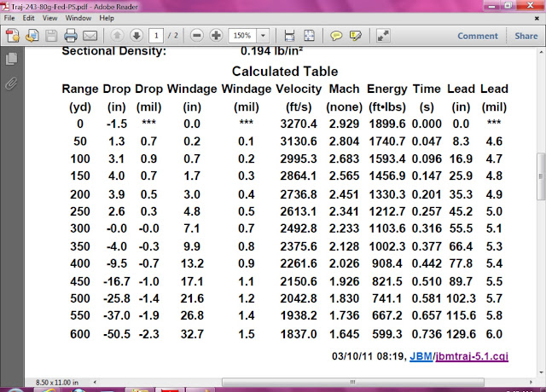546x392 pixels.
Task: Click the Range column header
Action: pos(80,89)
